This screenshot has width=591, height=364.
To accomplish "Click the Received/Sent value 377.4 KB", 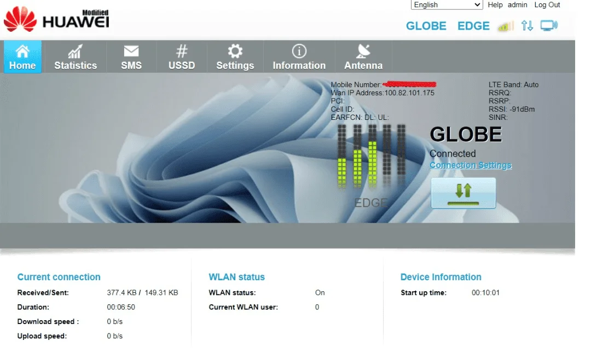I will 121,293.
